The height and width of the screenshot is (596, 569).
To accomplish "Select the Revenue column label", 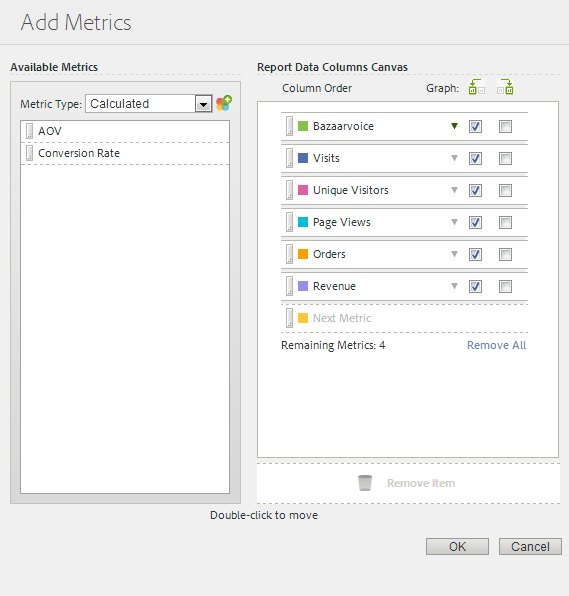I will 334,286.
